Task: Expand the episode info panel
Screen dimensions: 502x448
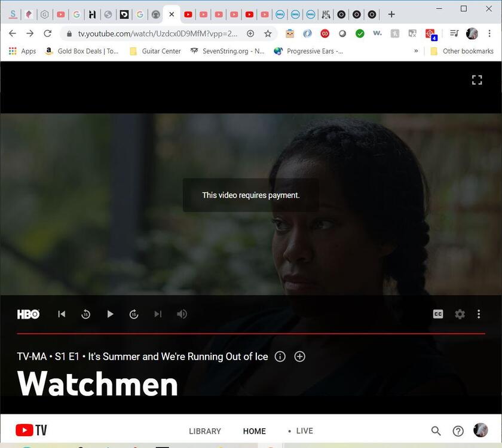Action: point(280,357)
